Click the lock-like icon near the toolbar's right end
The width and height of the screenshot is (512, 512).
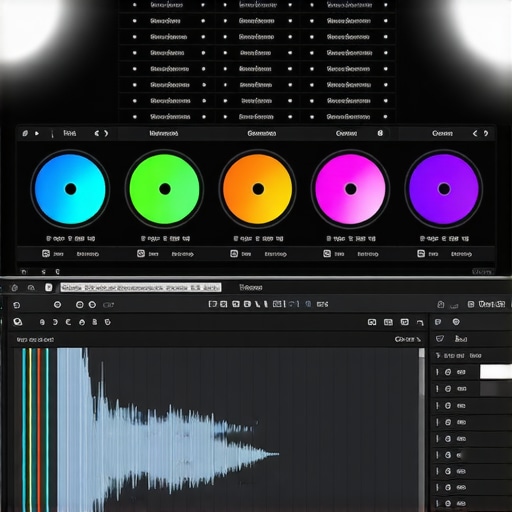(x=441, y=304)
